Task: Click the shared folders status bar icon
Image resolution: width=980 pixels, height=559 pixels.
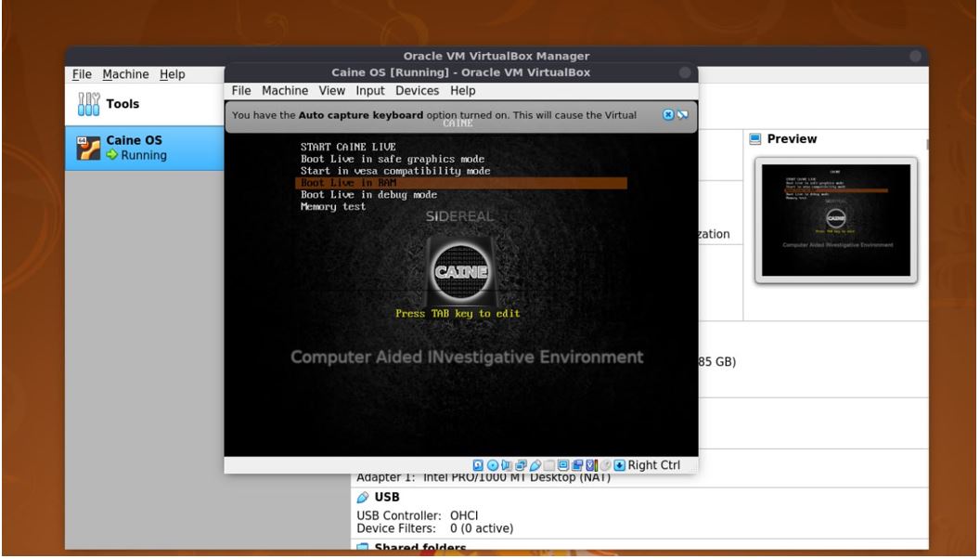Action: point(549,465)
